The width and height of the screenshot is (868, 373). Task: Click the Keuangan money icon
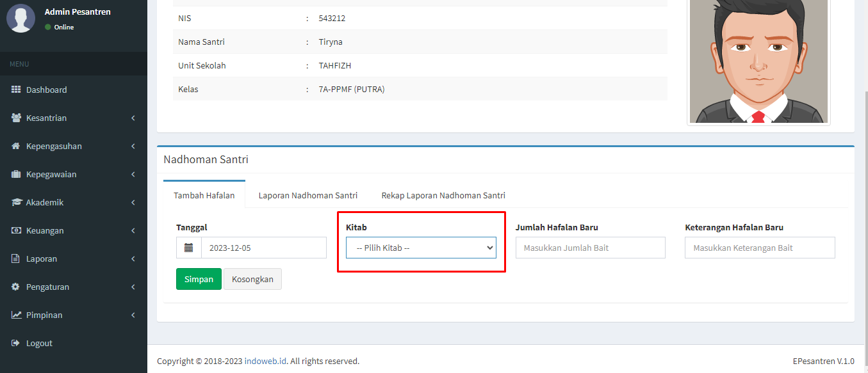16,231
